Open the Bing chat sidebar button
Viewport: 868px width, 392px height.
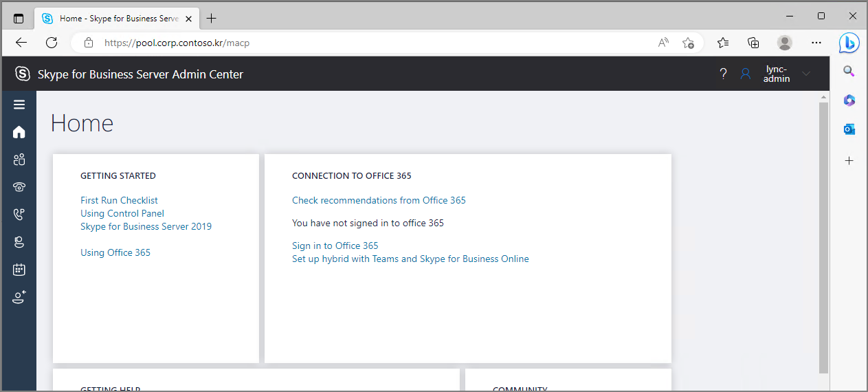point(849,43)
